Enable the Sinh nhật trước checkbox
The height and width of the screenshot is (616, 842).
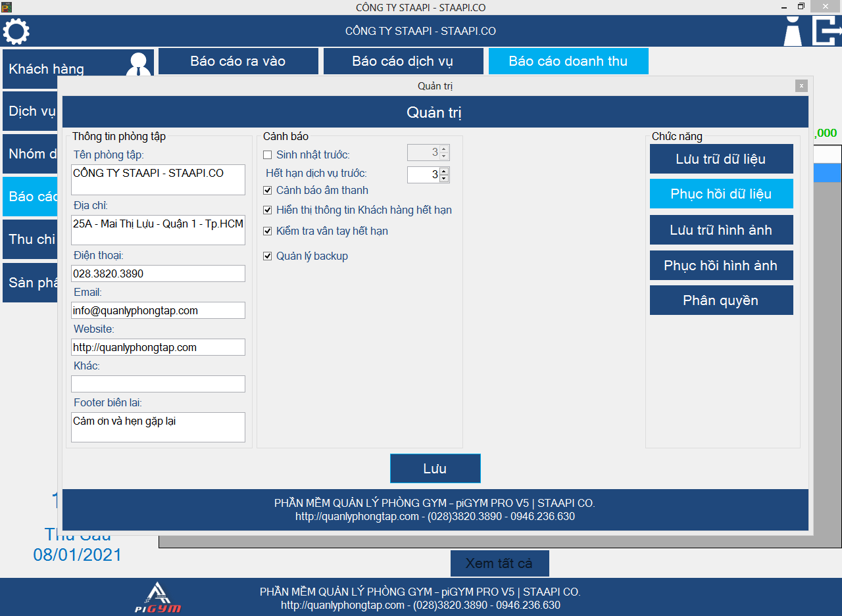click(x=268, y=155)
